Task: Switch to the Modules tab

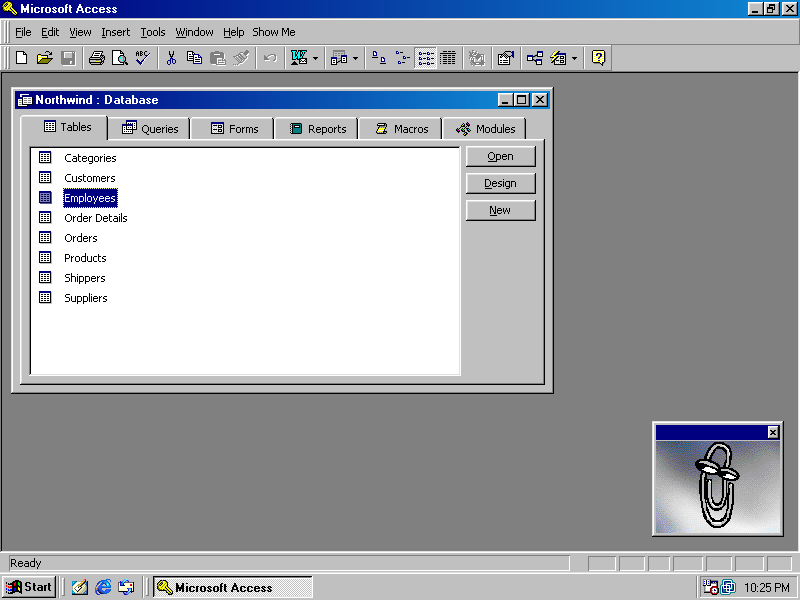Action: 485,129
